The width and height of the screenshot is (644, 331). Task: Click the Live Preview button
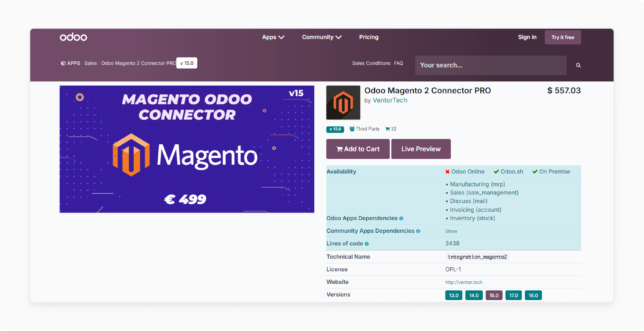(420, 149)
